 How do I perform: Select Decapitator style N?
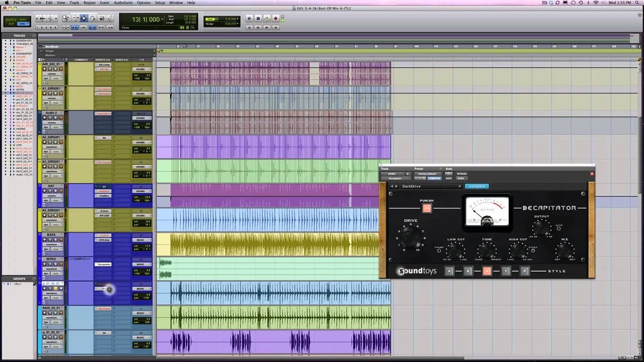(x=487, y=271)
